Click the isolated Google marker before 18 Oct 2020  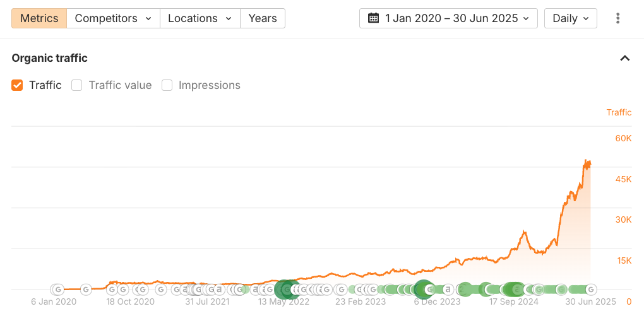85,290
